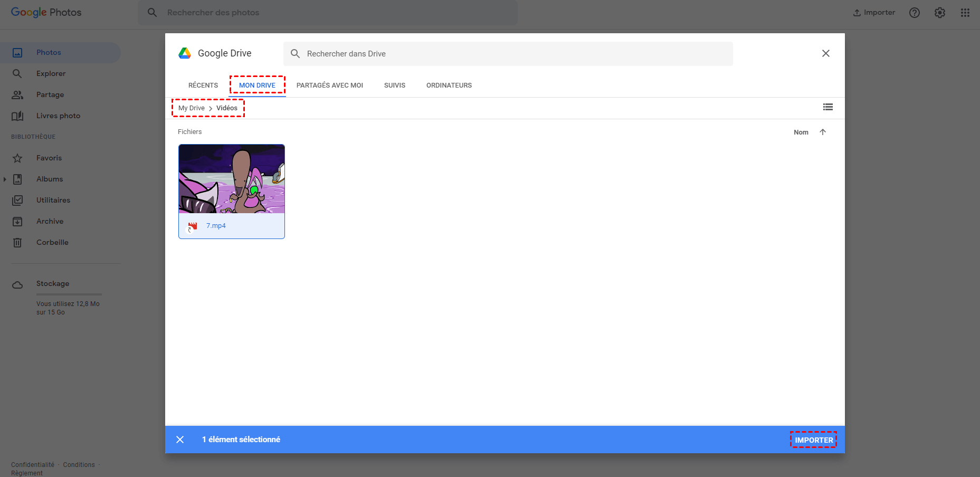980x477 pixels.
Task: Open the help question mark icon
Action: (x=915, y=13)
